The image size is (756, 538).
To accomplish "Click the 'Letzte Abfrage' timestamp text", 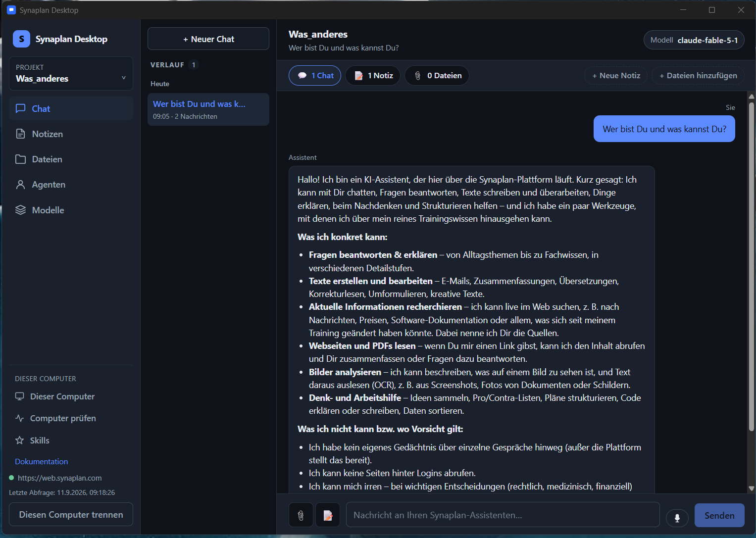I will (x=62, y=493).
